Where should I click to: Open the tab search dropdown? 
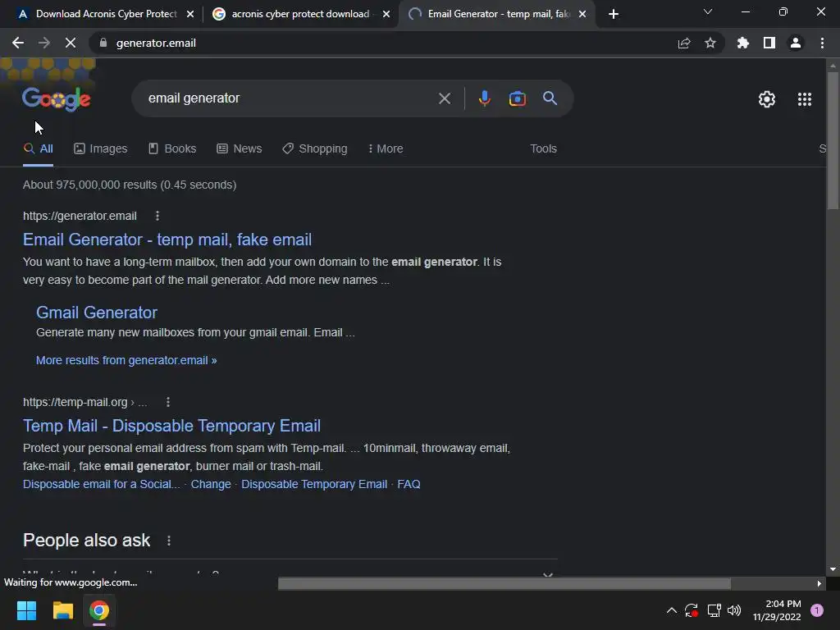click(708, 11)
